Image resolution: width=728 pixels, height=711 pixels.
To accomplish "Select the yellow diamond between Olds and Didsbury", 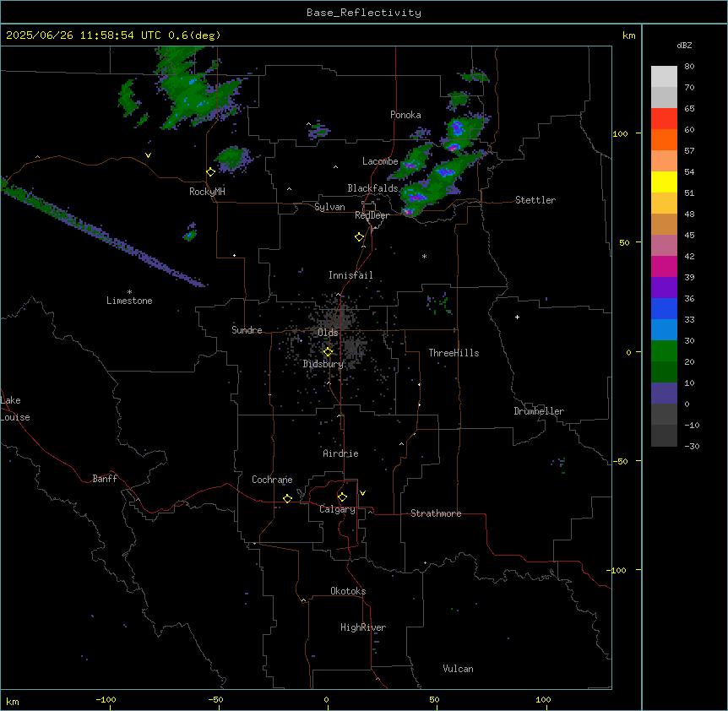I will [x=328, y=352].
